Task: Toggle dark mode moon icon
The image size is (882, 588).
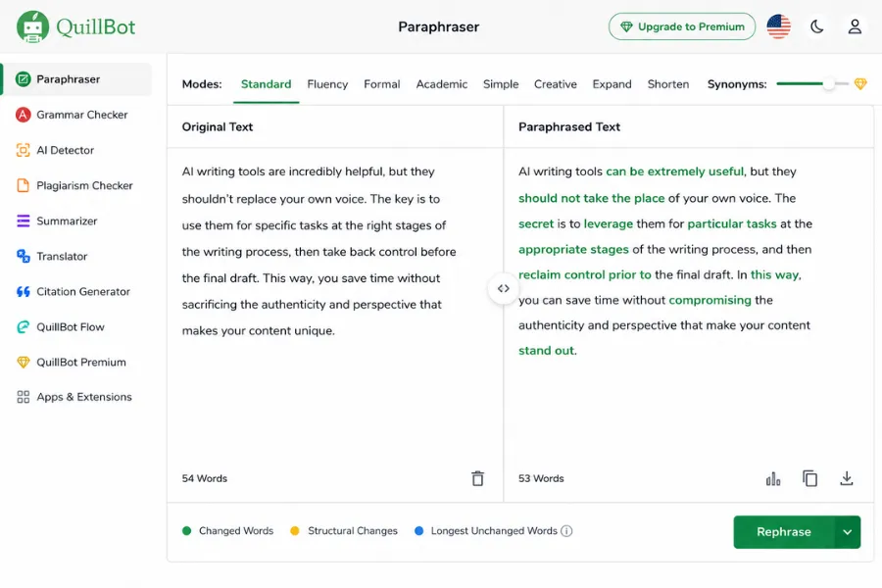Action: pos(816,26)
